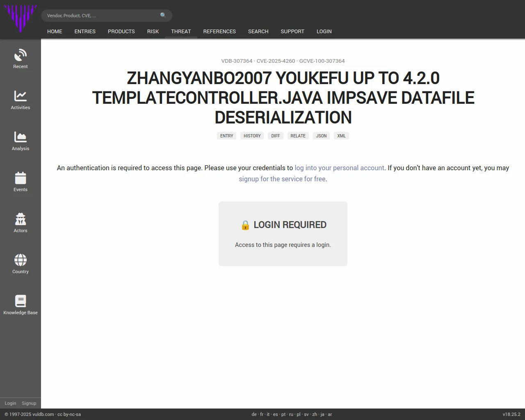Viewport: 525px width, 420px height.
Task: Follow 'signup for the service for free' link
Action: tap(282, 179)
